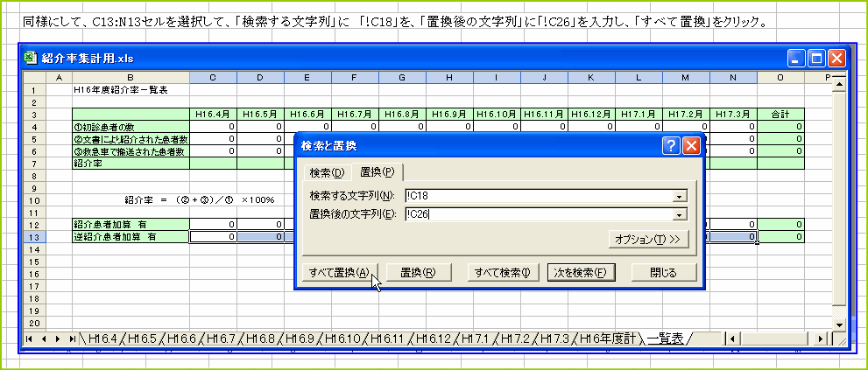Select column D header
868x370 pixels.
(260, 78)
